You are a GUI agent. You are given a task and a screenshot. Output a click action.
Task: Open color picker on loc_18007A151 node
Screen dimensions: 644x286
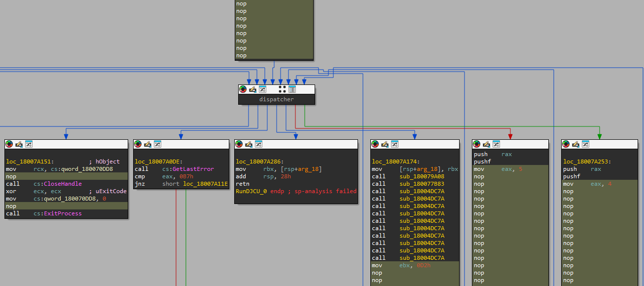coord(9,144)
